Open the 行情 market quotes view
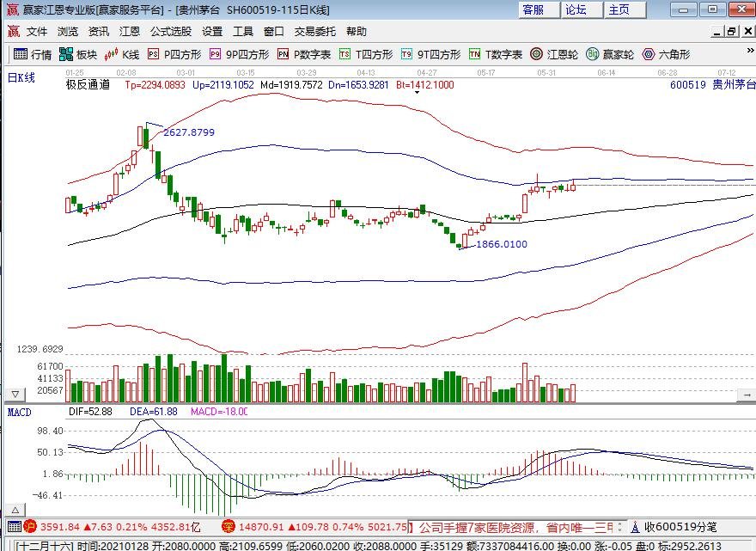Screen dimensions: 756x551 point(33,54)
